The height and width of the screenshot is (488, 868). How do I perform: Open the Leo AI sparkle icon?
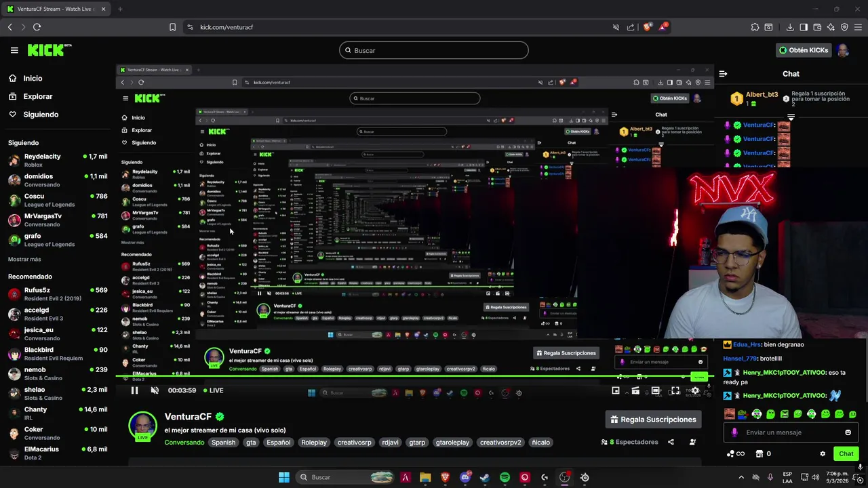pyautogui.click(x=831, y=27)
